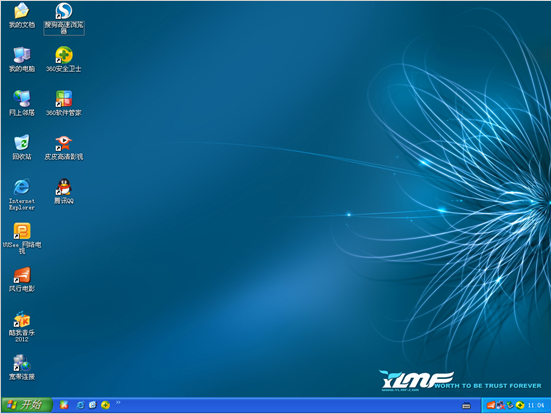Open the green Start button menu
The image size is (551, 414).
(27, 405)
